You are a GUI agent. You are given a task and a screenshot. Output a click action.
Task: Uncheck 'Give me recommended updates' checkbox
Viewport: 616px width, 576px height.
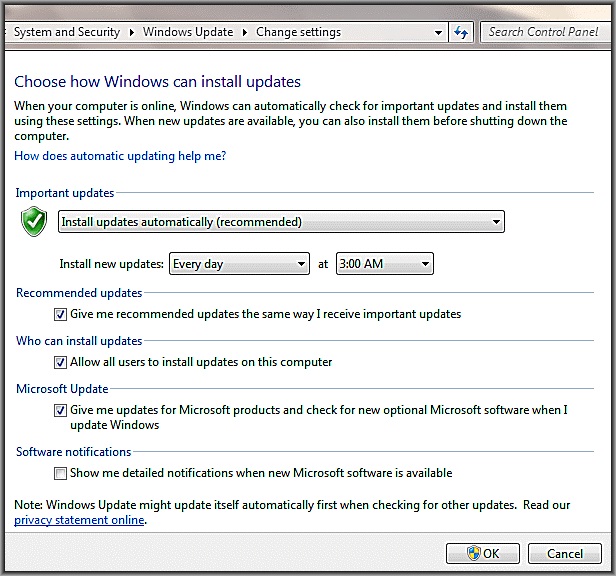click(61, 314)
